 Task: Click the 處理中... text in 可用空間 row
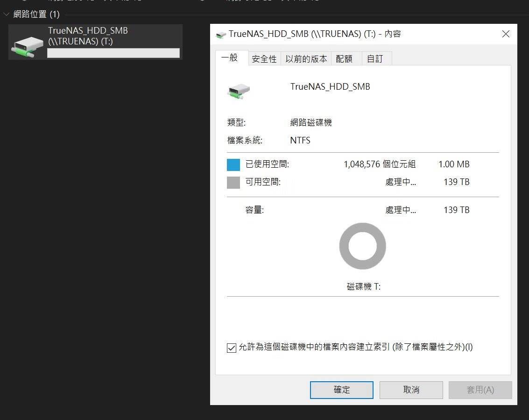(401, 182)
